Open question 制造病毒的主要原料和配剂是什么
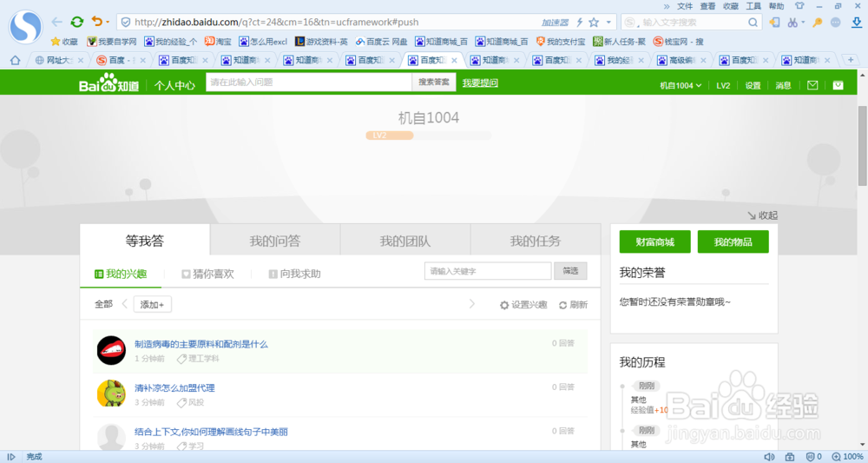This screenshot has height=463, width=868. 201,344
